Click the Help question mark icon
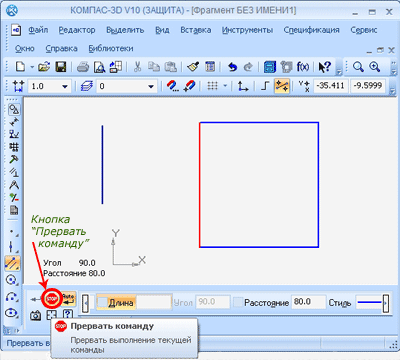The image size is (400, 360). click(x=68, y=314)
